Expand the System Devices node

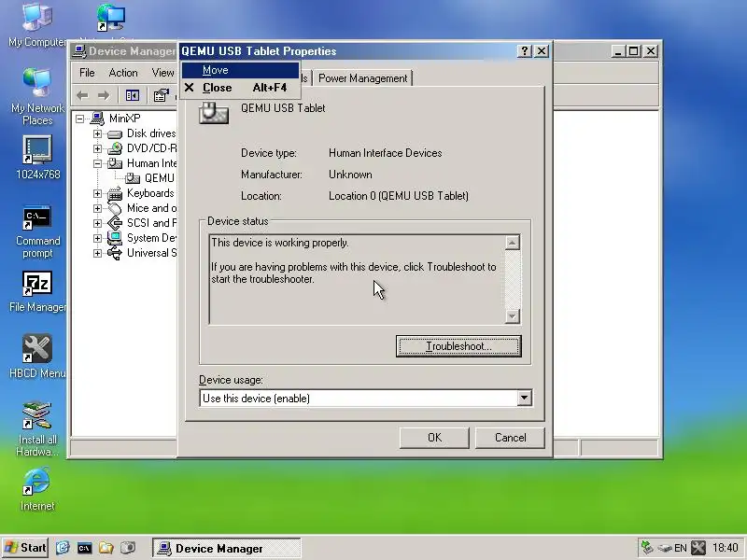click(x=98, y=238)
